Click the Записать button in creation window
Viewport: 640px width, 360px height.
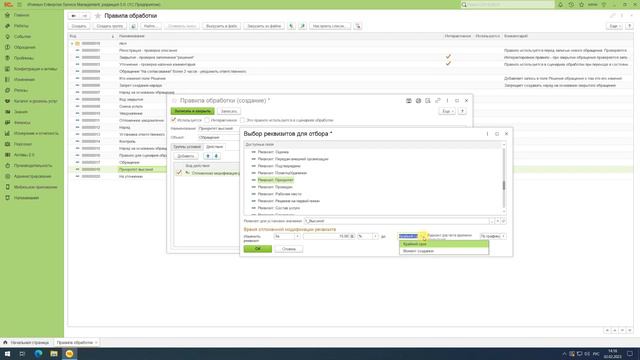click(229, 111)
